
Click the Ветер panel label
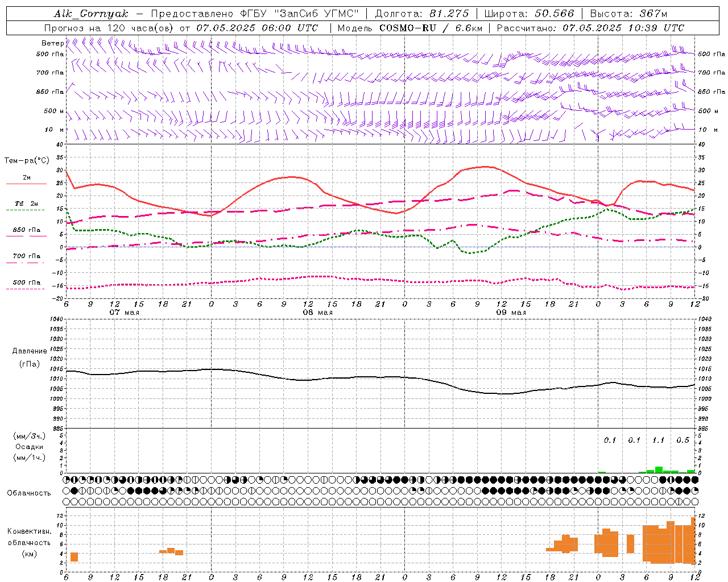[52, 43]
